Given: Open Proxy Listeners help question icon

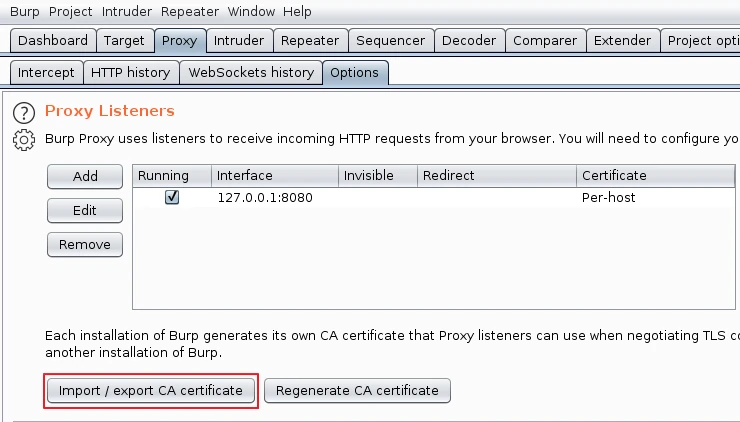Looking at the screenshot, I should (24, 113).
